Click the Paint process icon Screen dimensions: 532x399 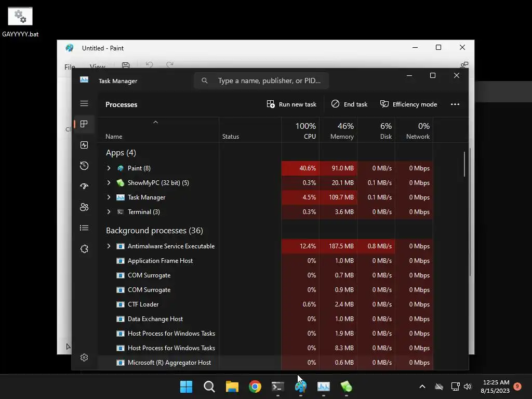click(x=121, y=168)
